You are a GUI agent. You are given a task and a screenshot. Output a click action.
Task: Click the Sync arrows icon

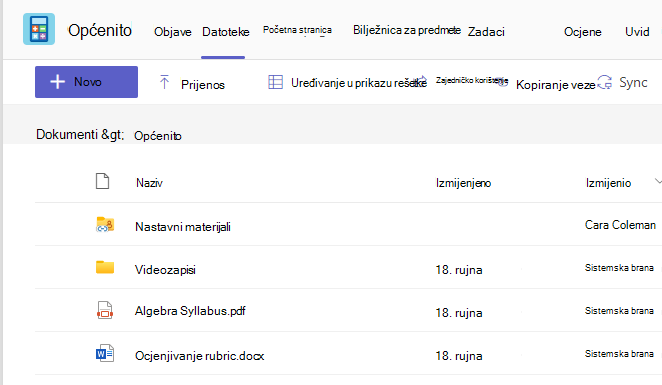pos(605,82)
